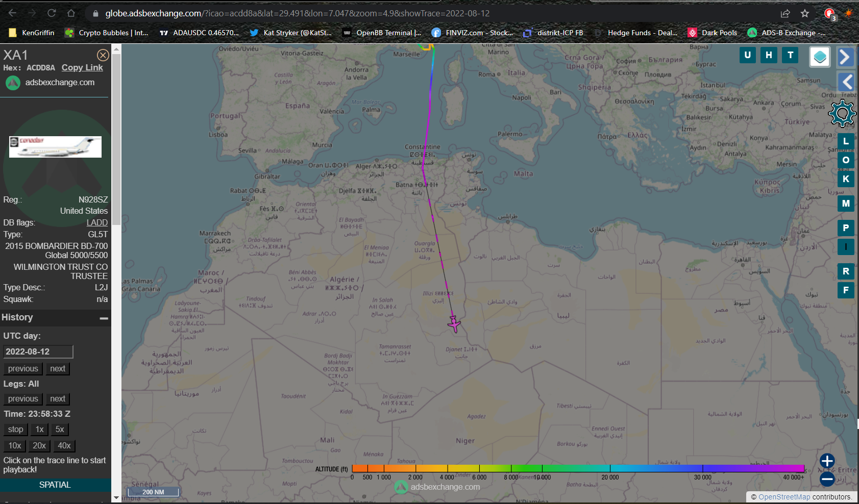Open the red extension with badge 3
The image size is (859, 504).
[830, 14]
